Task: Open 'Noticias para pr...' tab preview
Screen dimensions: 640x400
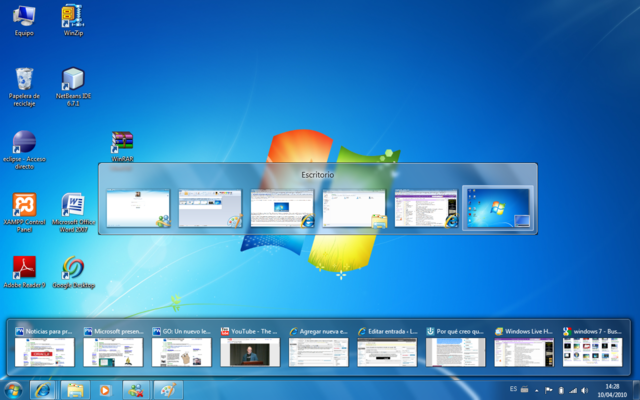Action: (x=44, y=347)
